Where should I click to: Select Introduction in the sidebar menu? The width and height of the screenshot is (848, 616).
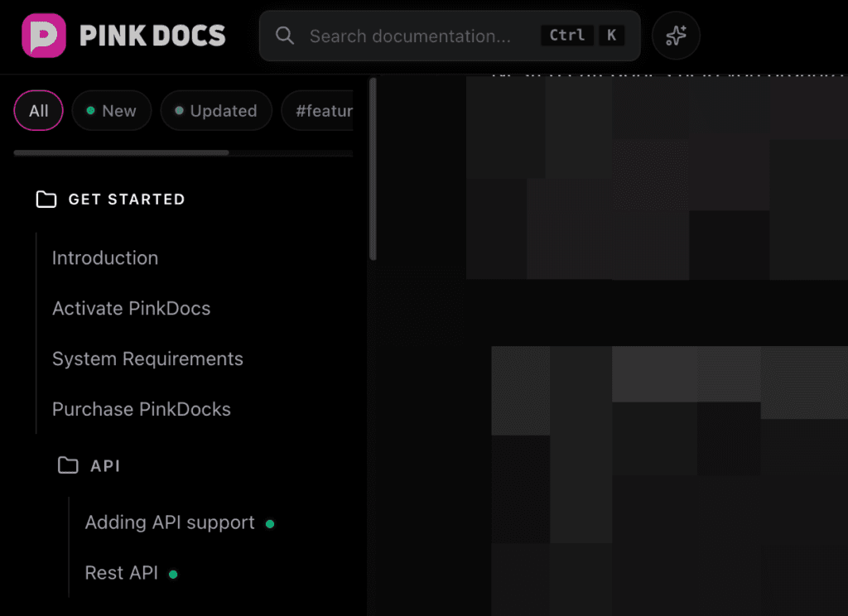[104, 257]
